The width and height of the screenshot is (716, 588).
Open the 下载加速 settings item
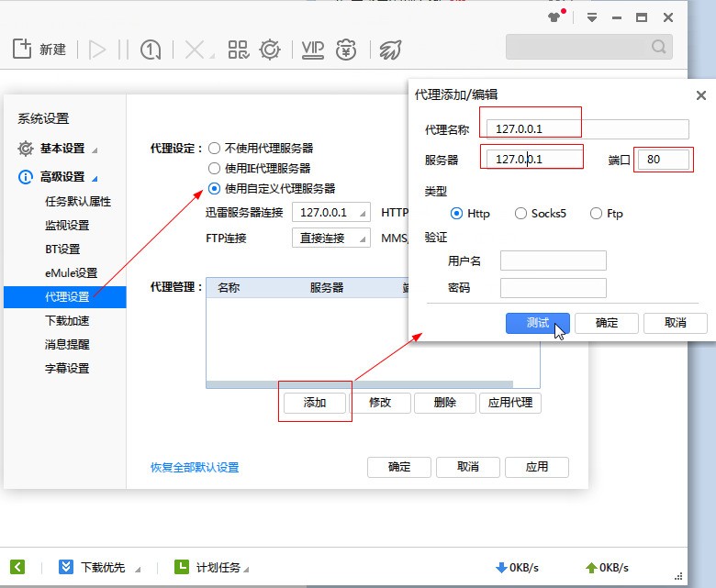[x=67, y=321]
